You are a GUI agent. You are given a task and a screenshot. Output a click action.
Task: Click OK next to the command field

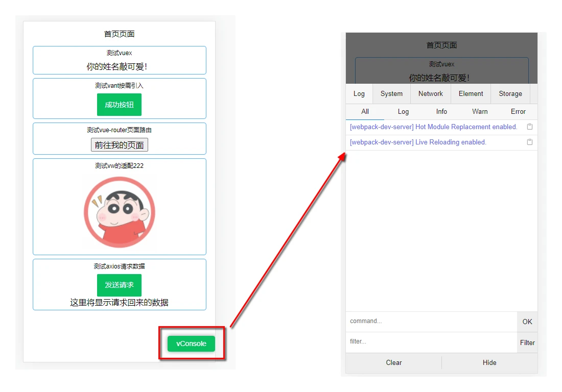pos(527,322)
